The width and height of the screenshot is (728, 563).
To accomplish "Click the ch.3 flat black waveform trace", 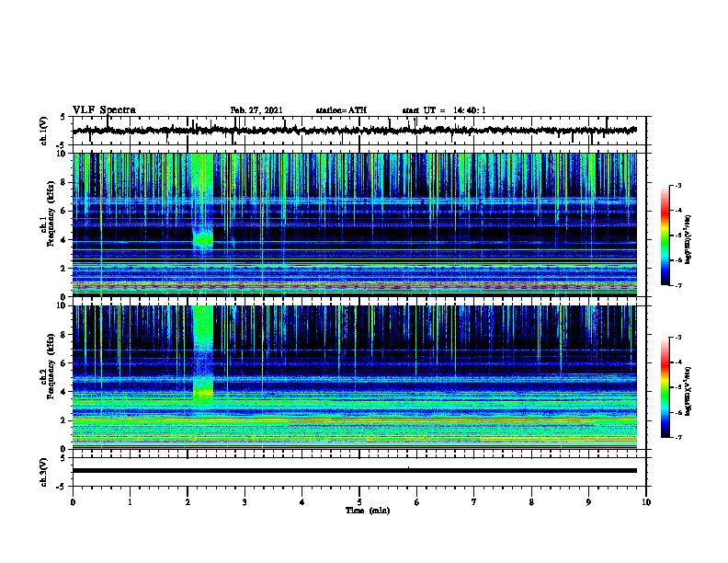I will tap(354, 471).
